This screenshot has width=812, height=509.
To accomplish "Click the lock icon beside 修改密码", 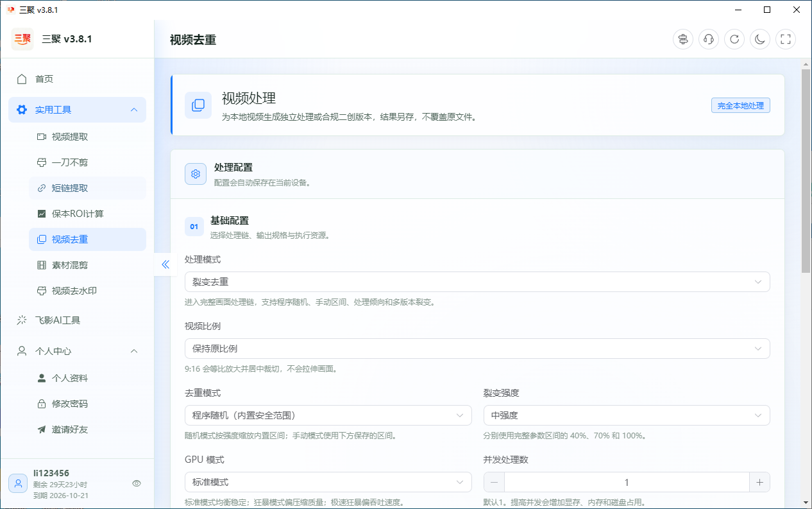I will 42,404.
